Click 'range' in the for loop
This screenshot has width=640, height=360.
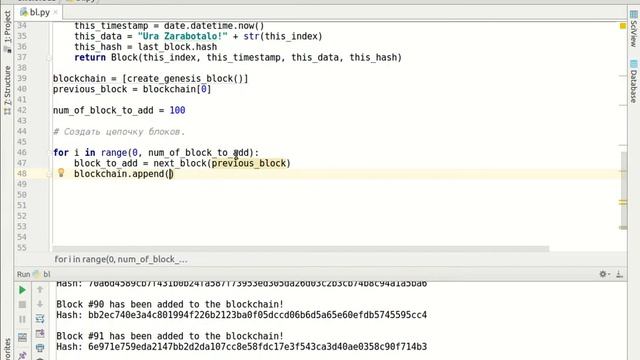pos(114,153)
